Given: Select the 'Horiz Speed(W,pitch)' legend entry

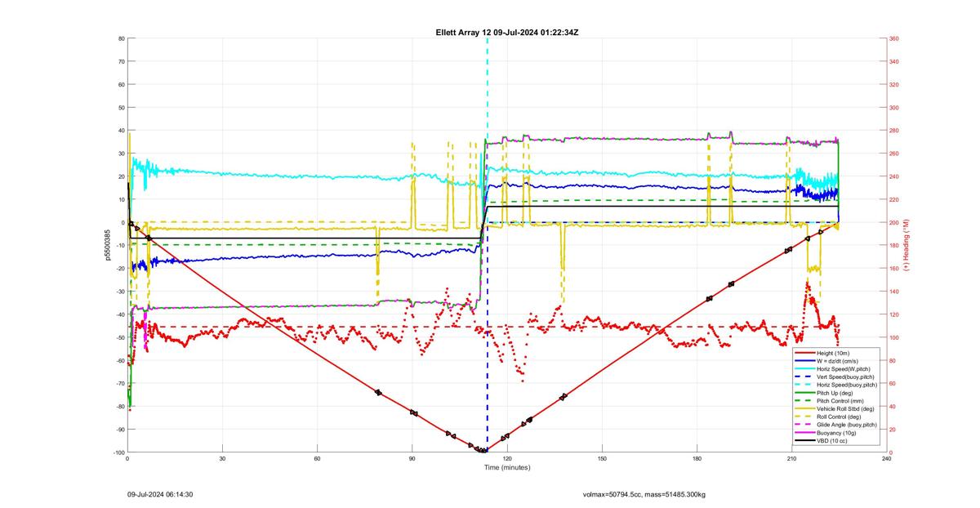Looking at the screenshot, I should pos(833,369).
